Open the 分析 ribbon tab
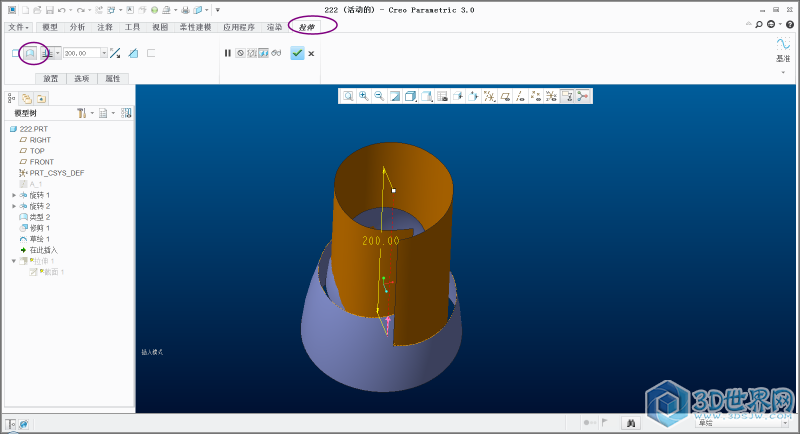This screenshot has width=800, height=434. pyautogui.click(x=78, y=27)
